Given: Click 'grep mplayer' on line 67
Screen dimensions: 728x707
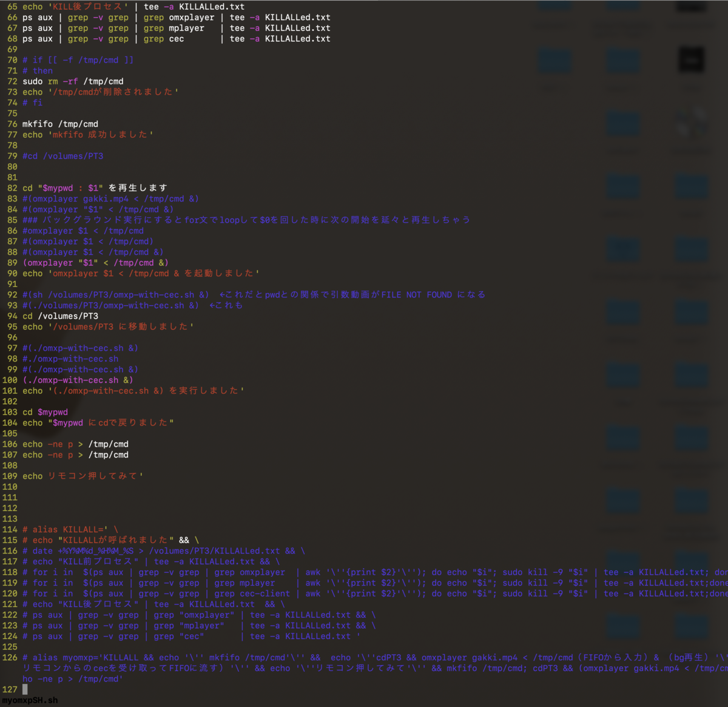Looking at the screenshot, I should tap(174, 28).
